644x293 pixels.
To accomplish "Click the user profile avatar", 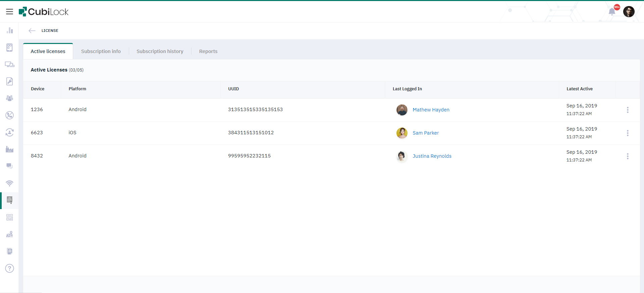I will click(629, 12).
